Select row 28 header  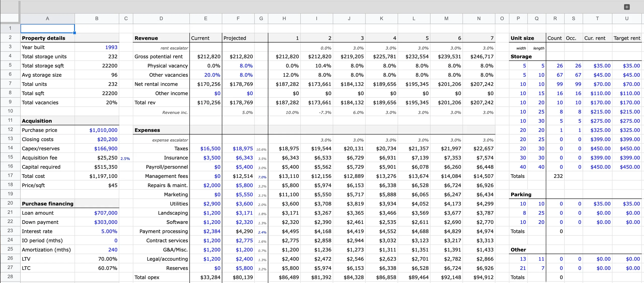pos(10,276)
